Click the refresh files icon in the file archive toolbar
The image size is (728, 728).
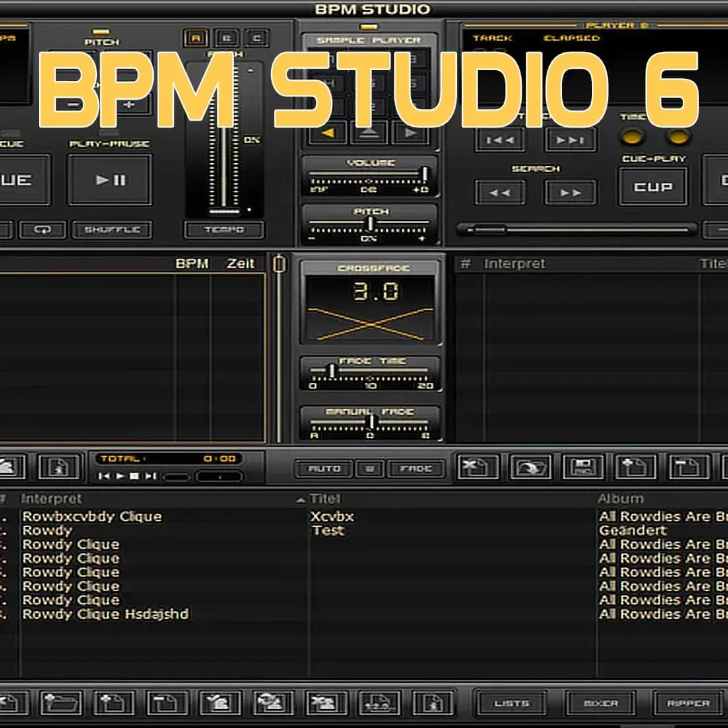pyautogui.click(x=274, y=703)
